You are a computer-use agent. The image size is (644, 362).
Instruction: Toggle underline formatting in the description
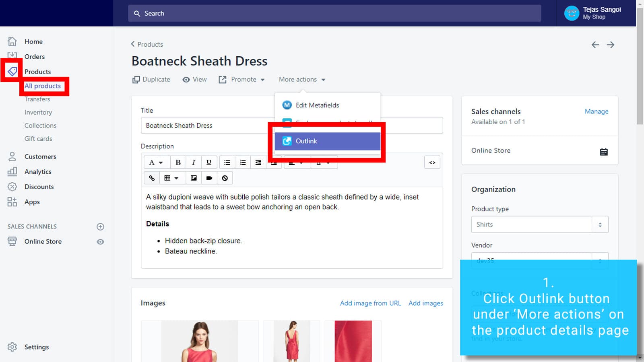208,162
